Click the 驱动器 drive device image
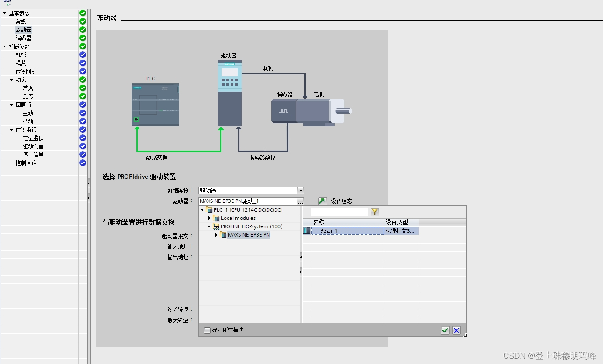 point(230,93)
